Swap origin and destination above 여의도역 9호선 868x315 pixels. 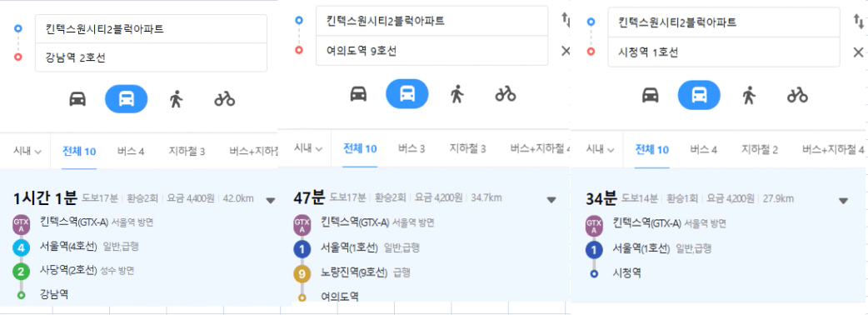(x=565, y=21)
